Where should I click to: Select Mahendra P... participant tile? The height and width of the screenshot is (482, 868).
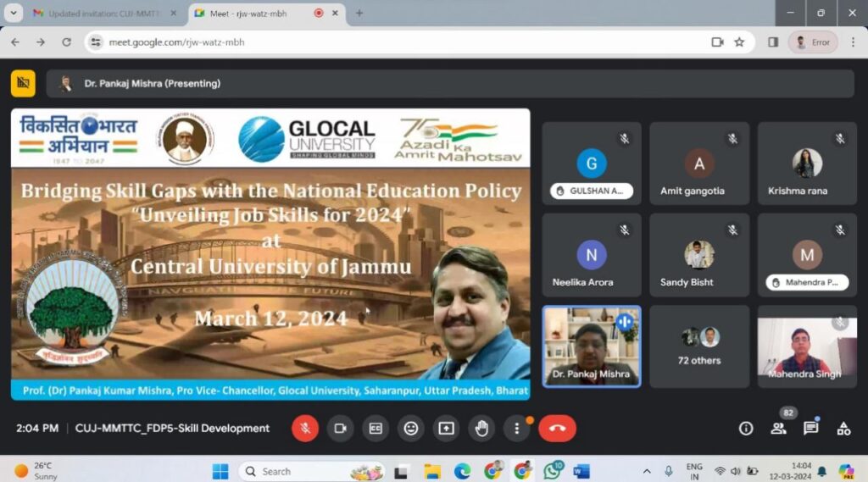(x=807, y=255)
